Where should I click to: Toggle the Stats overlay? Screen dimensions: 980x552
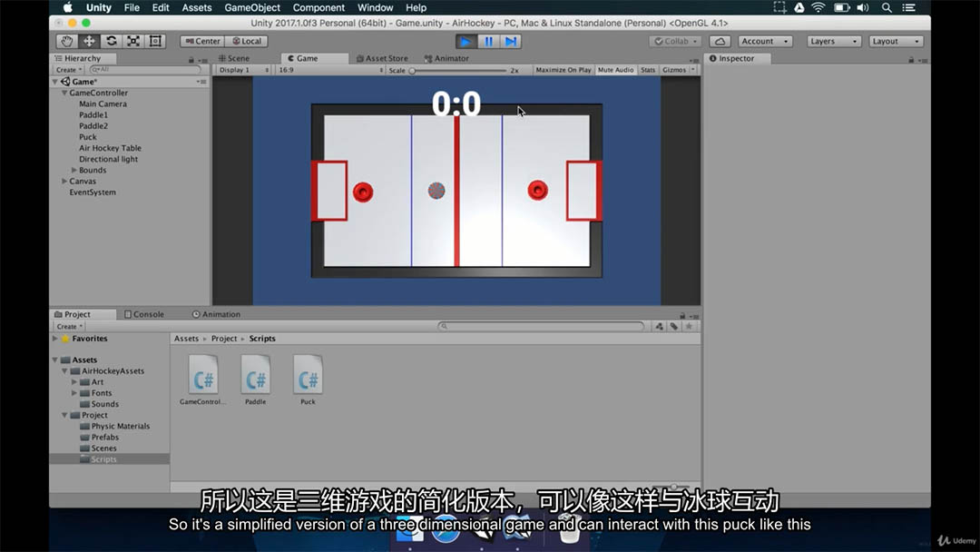pos(648,70)
